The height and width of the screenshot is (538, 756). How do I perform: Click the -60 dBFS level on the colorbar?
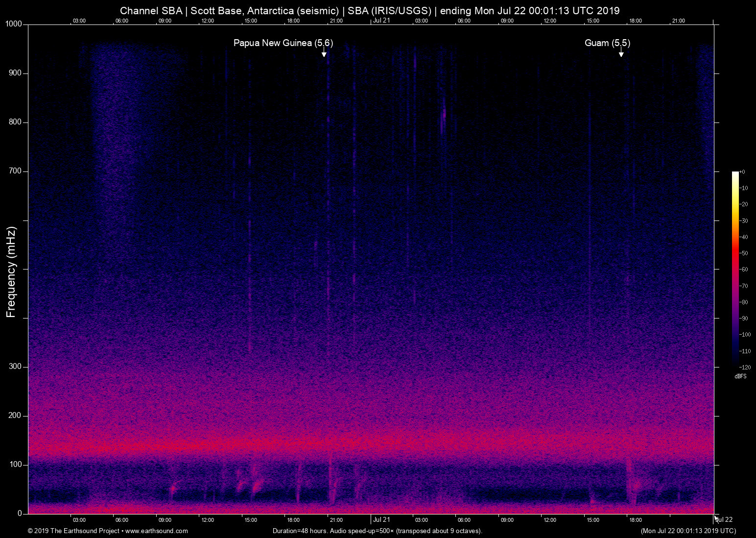(x=736, y=269)
